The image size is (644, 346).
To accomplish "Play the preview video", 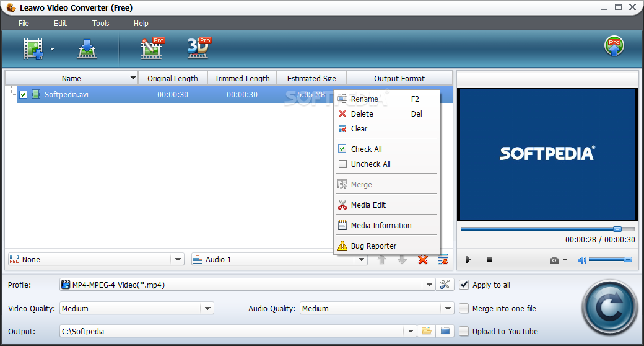I will [468, 260].
